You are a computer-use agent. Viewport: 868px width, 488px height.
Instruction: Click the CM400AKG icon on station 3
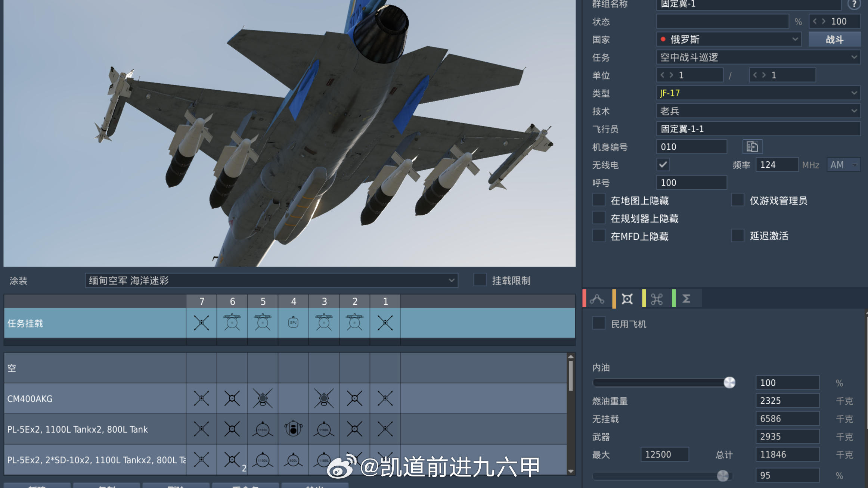(x=324, y=399)
